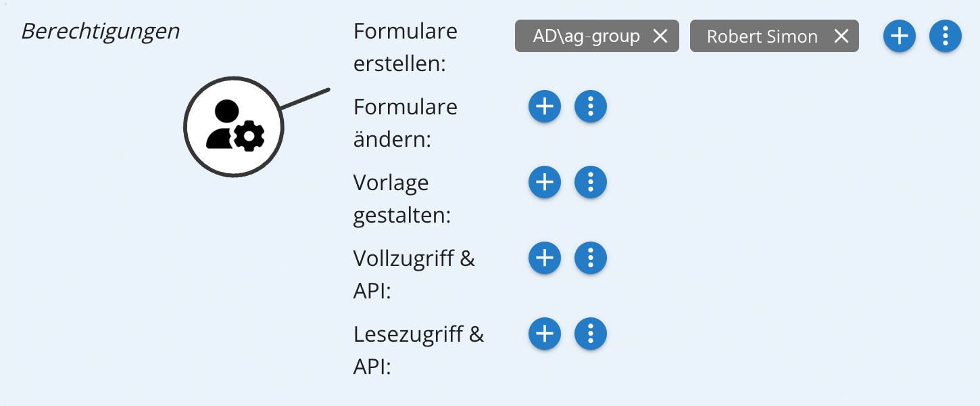This screenshot has height=406, width=980.
Task: Click the "Formulare ändern:" label
Action: point(405,123)
